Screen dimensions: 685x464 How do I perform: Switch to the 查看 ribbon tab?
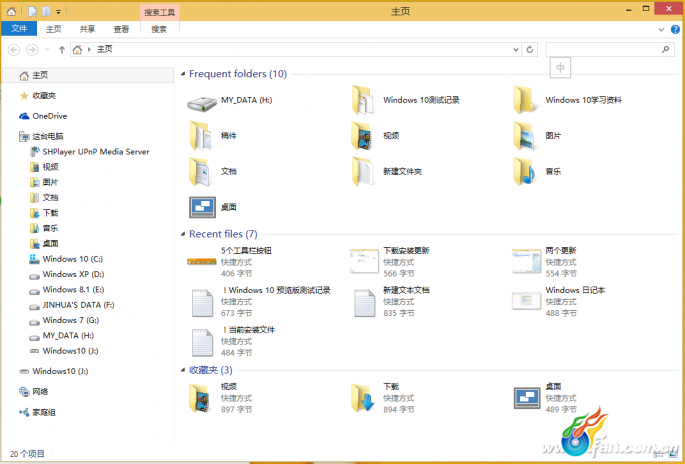coord(121,29)
